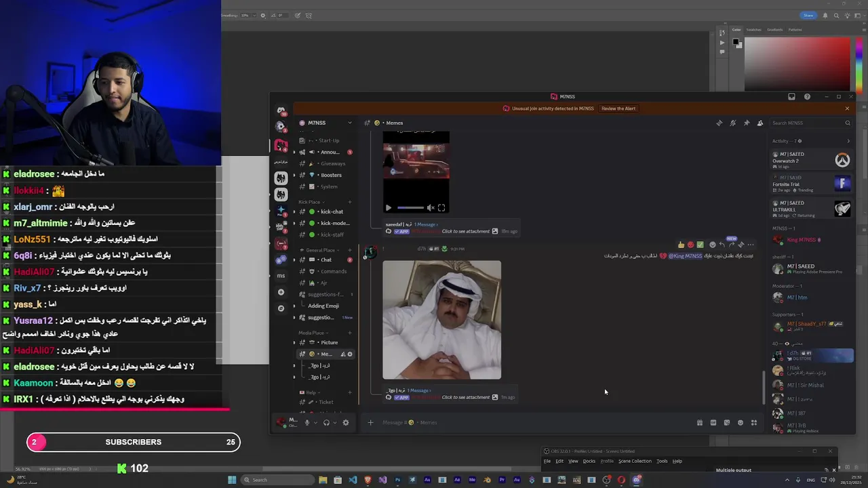Screen dimensions: 868x488
Task: Open apps launcher in message bar
Action: coord(754,423)
